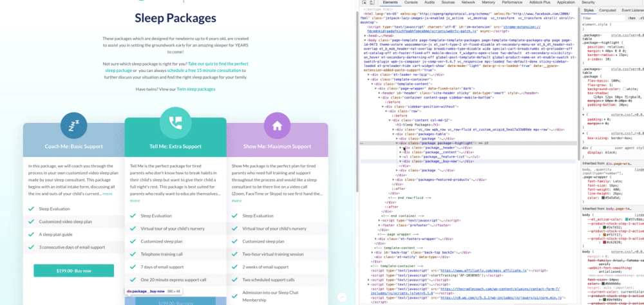644x305 pixels.
Task: Open the three-dot menu beside selected DOM node
Action: coord(361,143)
